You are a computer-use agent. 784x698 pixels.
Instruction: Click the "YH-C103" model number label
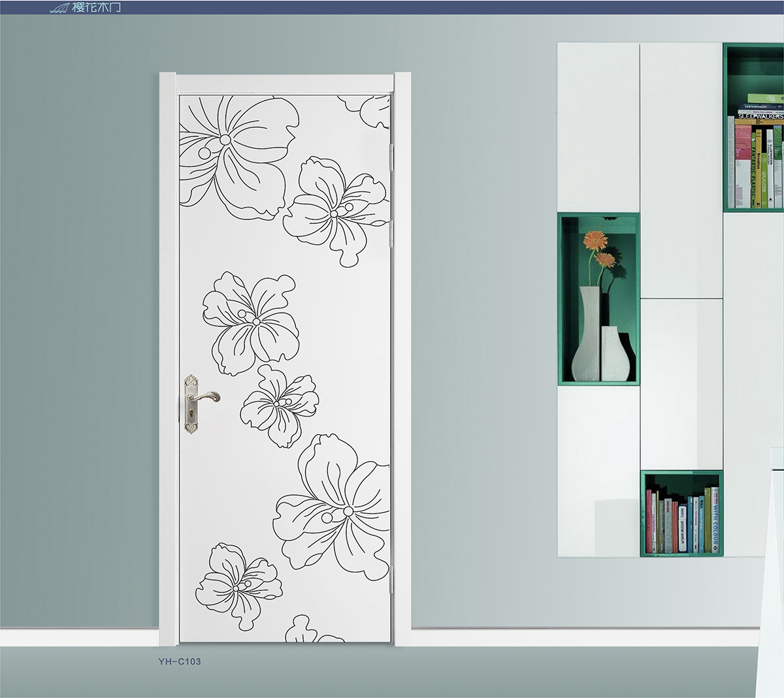tap(180, 661)
